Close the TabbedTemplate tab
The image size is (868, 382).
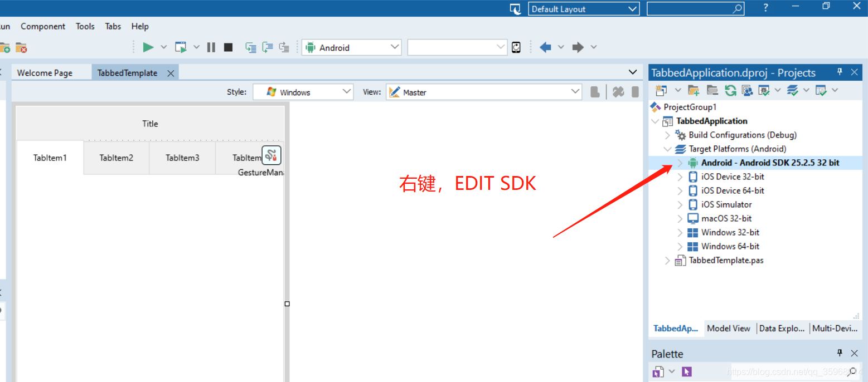click(171, 73)
